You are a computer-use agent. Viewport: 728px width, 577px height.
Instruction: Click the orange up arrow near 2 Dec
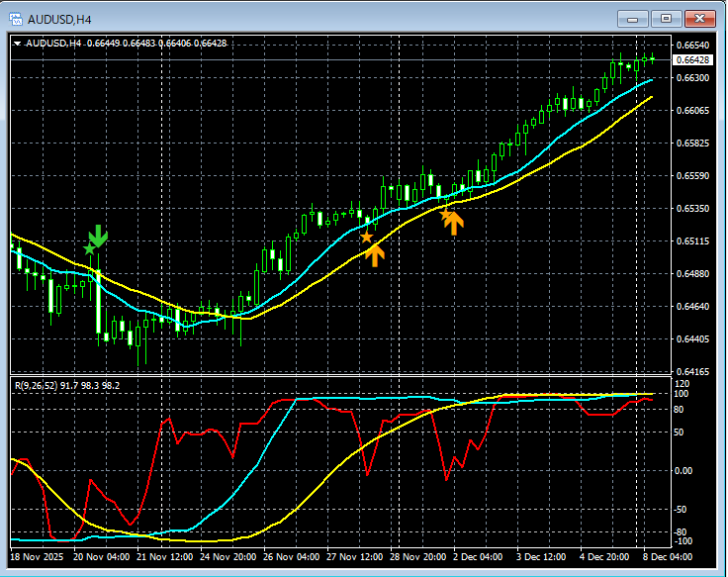tap(453, 222)
